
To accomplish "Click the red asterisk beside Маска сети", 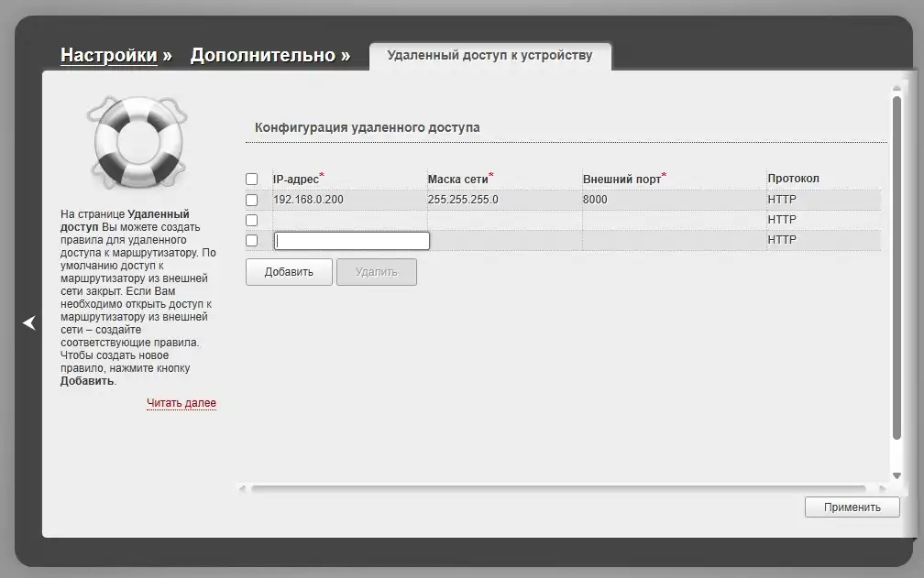I will (491, 173).
